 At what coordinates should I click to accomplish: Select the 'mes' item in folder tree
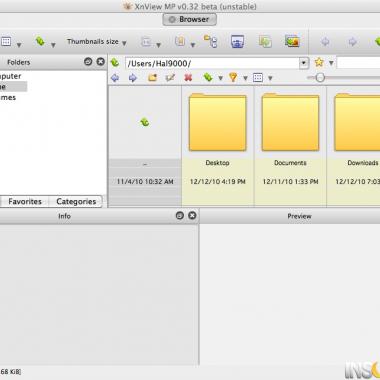8,98
